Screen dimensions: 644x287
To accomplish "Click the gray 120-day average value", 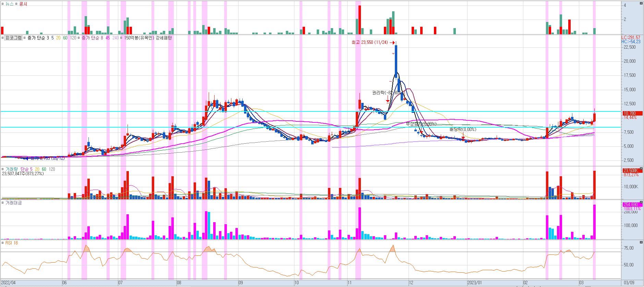I will click(73, 38).
